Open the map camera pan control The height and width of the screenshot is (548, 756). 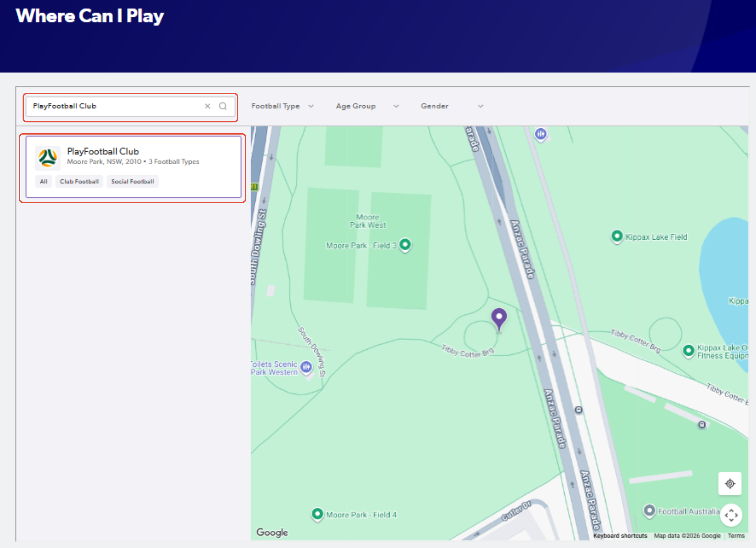click(x=731, y=515)
